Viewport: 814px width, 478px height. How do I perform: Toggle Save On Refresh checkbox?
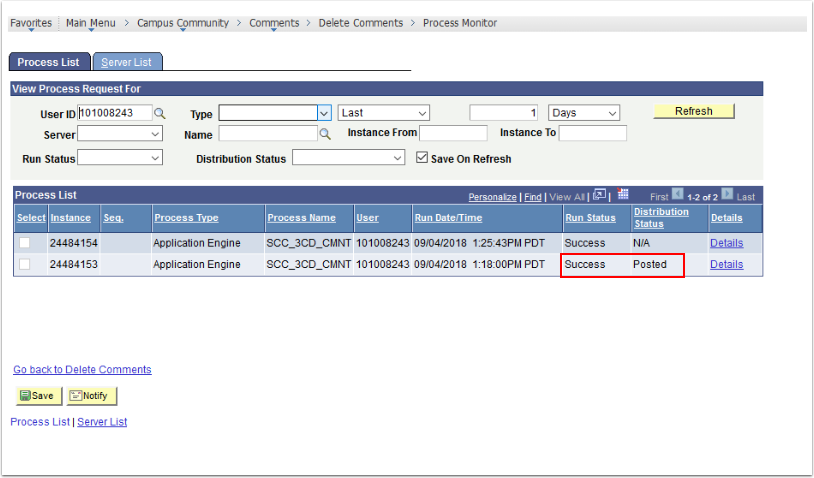422,158
